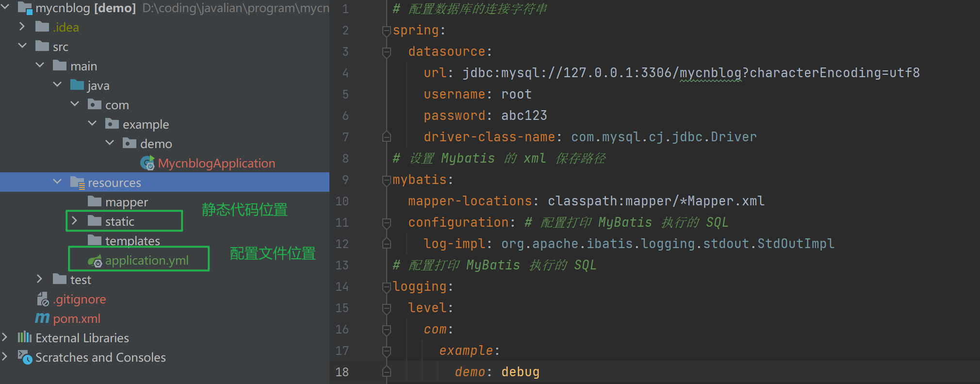The image size is (980, 384).
Task: Click classpath:mapper/*Mapper.xml value
Action: pyautogui.click(x=656, y=201)
